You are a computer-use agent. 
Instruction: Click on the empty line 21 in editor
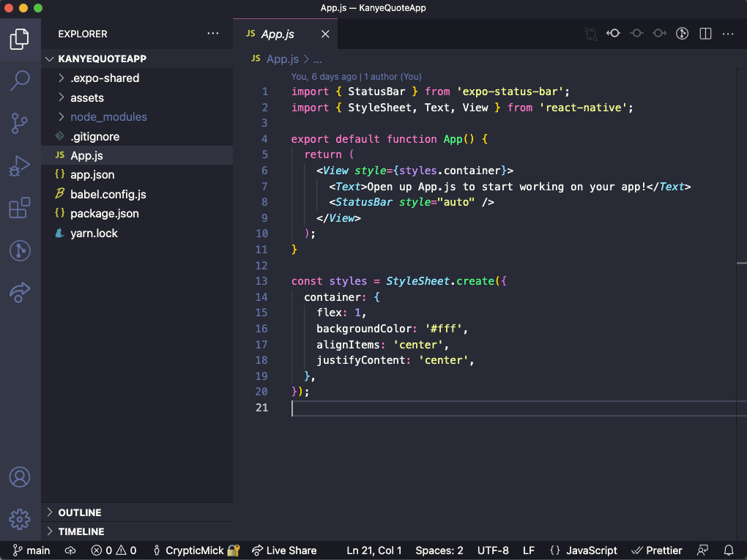pyautogui.click(x=519, y=408)
